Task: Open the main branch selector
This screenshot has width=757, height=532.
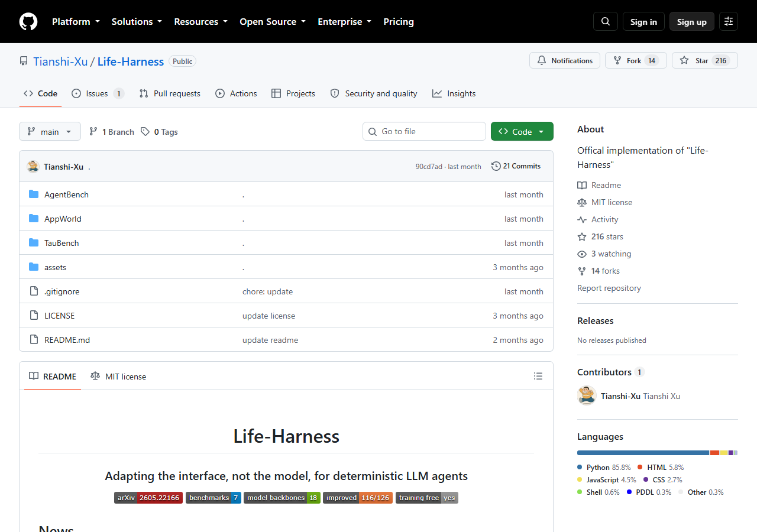Action: (x=50, y=131)
